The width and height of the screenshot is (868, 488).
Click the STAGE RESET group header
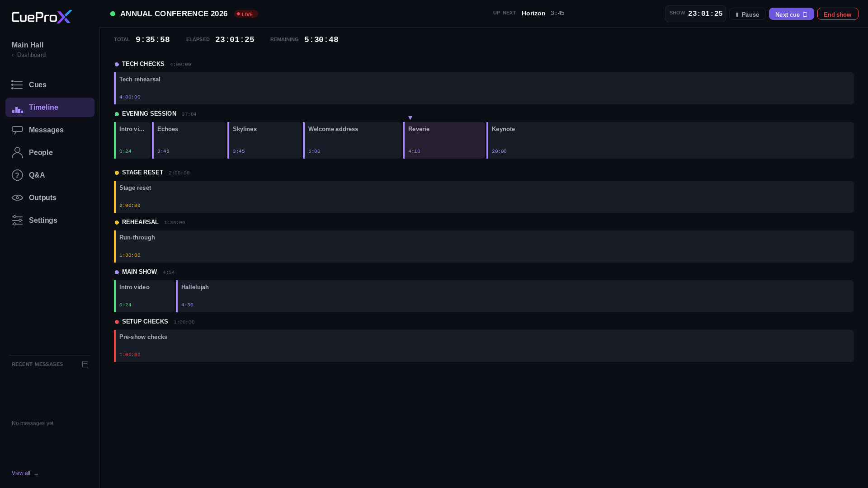click(142, 173)
